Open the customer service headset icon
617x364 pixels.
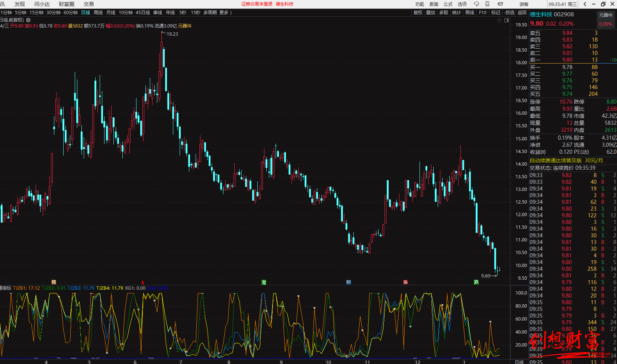pos(476,4)
